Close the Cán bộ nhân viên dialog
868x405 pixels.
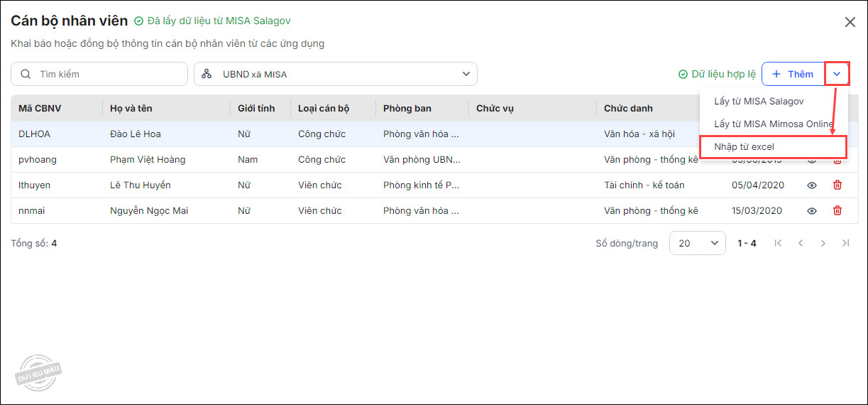pos(850,22)
